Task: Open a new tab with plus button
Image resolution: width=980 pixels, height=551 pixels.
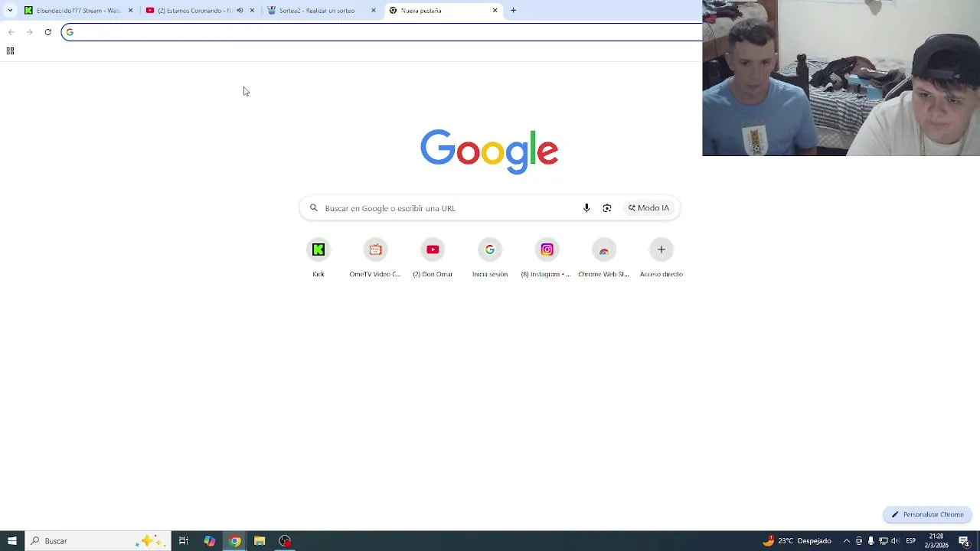Action: click(514, 11)
